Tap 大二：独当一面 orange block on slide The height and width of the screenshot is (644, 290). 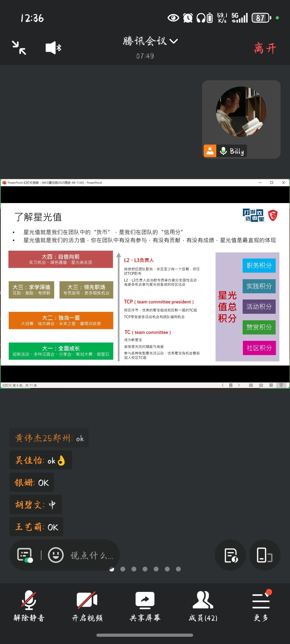click(x=61, y=321)
